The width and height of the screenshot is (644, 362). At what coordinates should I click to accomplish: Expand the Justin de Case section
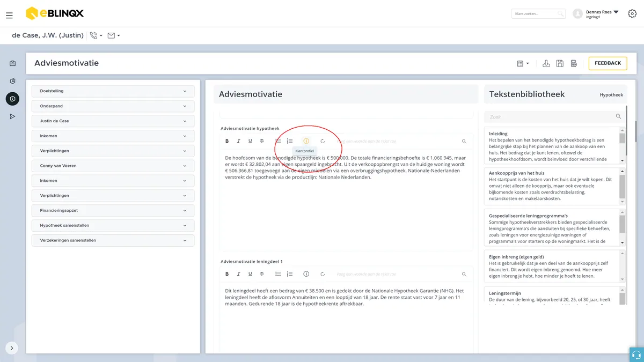coord(113,121)
